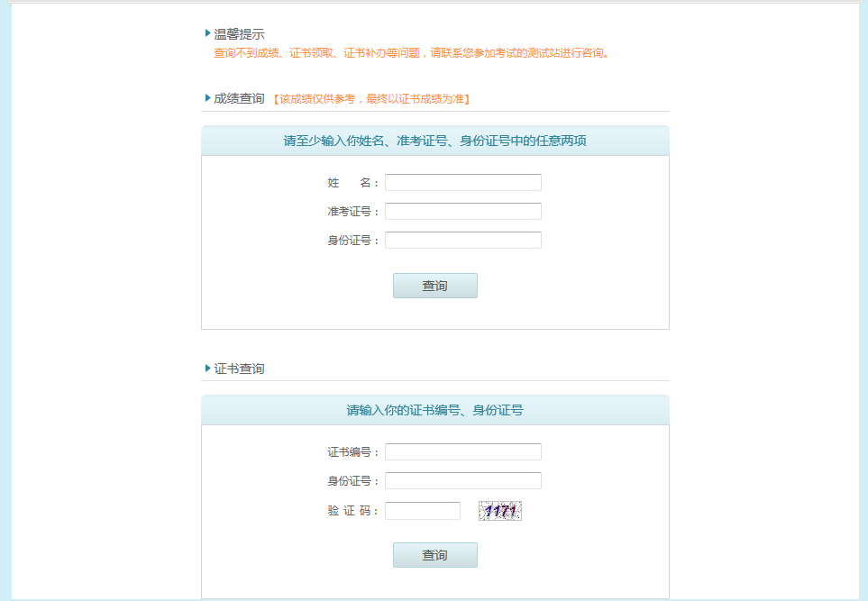Select the 证书查询 section heading text
This screenshot has width=868, height=601.
[239, 369]
